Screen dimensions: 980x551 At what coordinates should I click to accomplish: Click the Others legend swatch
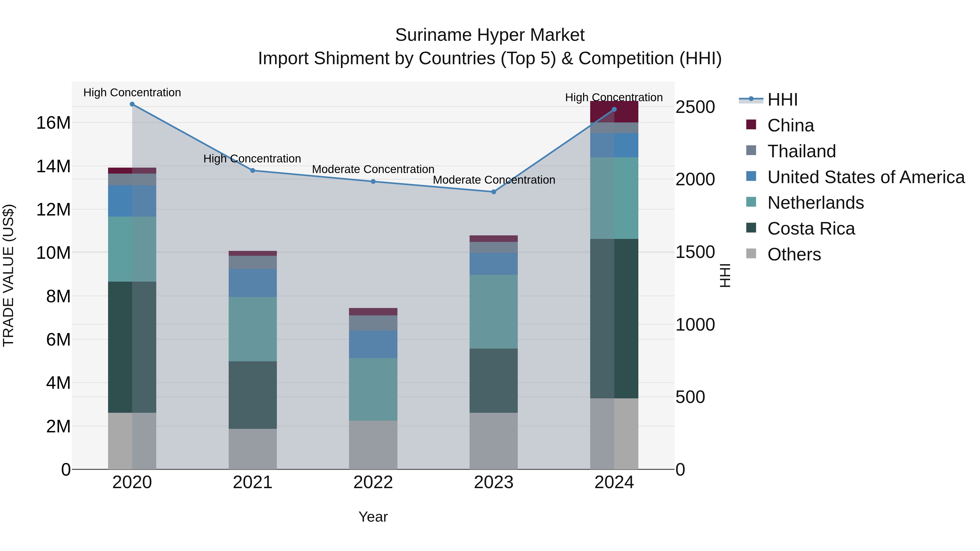[x=751, y=253]
